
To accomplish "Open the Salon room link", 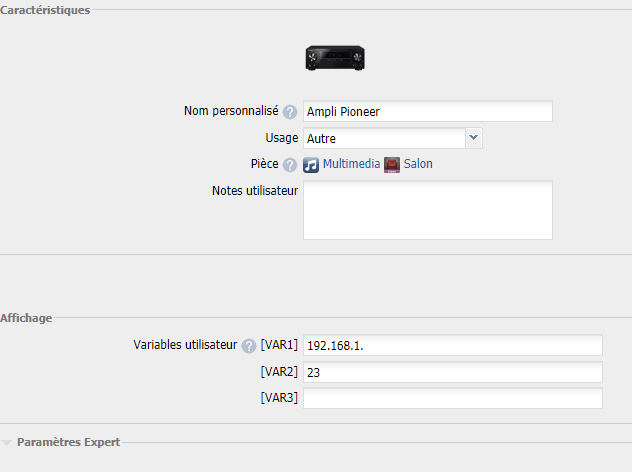I will click(x=418, y=164).
